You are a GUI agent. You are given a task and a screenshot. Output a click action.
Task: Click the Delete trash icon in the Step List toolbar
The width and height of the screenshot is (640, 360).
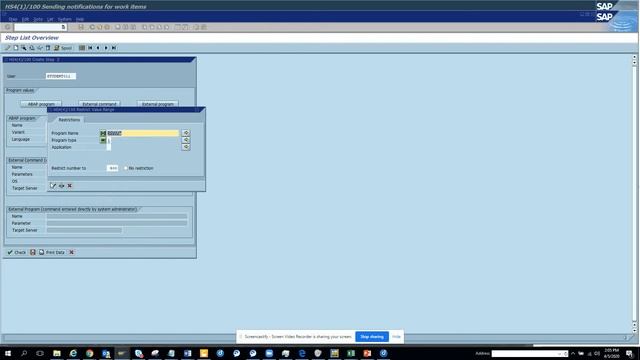(48, 48)
